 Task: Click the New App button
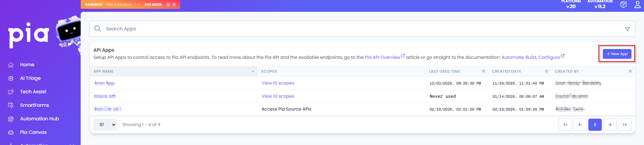pyautogui.click(x=617, y=54)
